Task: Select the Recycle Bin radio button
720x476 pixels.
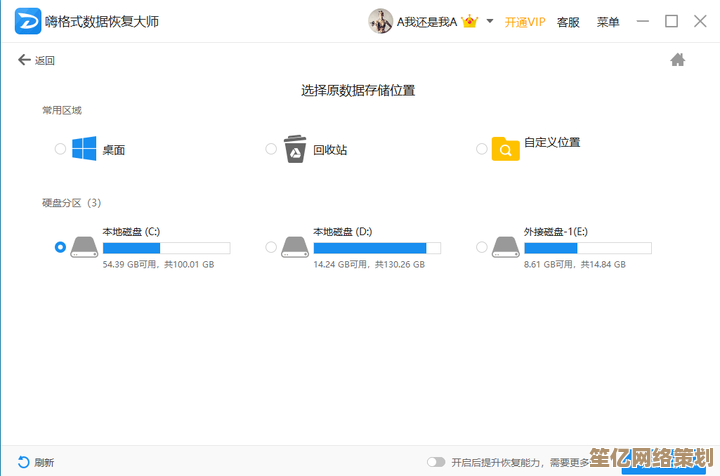Action: click(271, 149)
